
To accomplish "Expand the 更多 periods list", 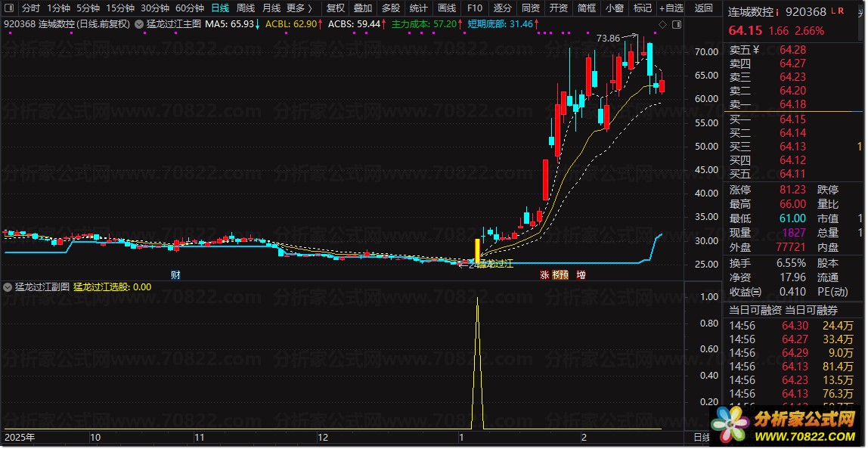I will pos(299,8).
